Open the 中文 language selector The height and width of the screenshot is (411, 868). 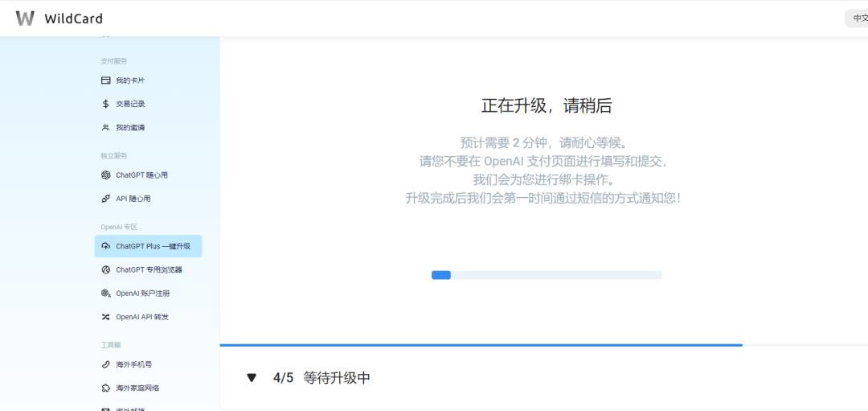click(857, 18)
